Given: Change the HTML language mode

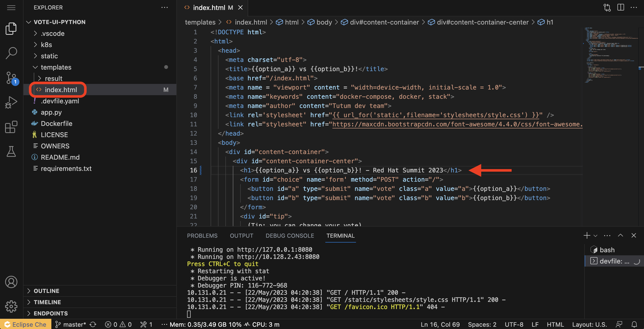Looking at the screenshot, I should [x=555, y=324].
